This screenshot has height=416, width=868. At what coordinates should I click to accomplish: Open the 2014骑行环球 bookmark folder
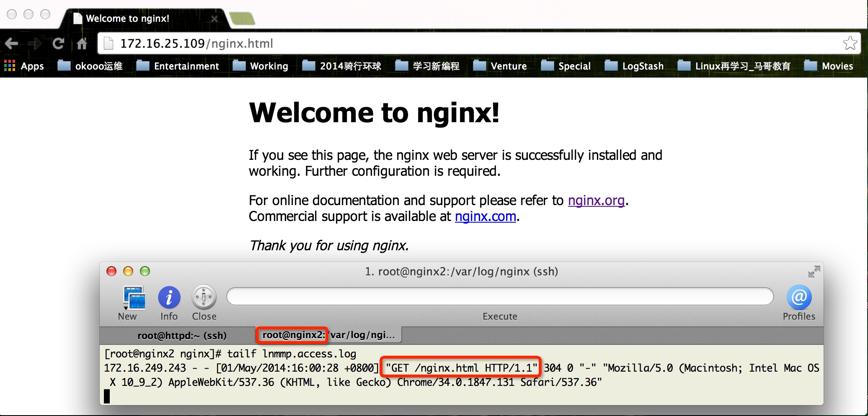point(341,66)
